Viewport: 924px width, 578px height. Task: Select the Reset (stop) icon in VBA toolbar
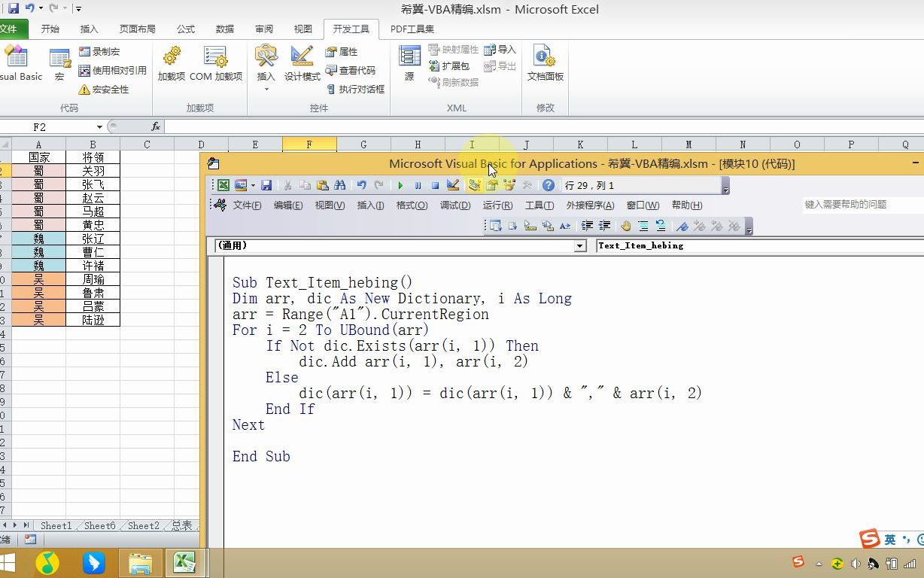pos(436,185)
